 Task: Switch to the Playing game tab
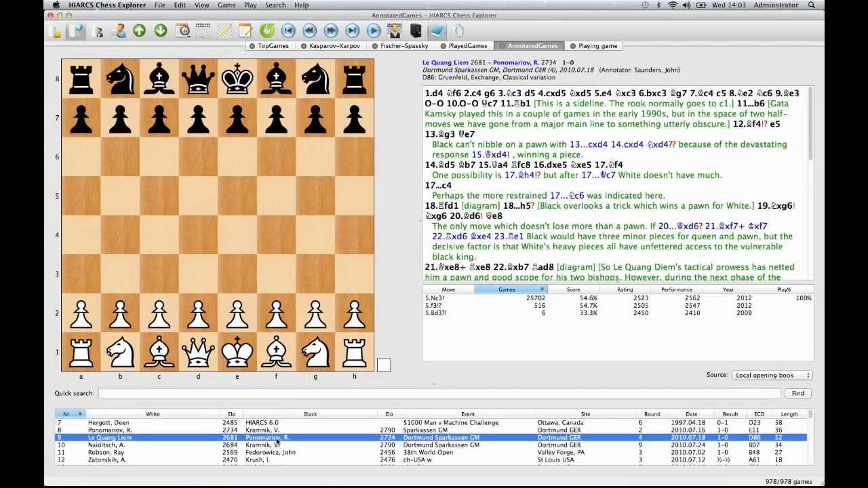tap(597, 46)
